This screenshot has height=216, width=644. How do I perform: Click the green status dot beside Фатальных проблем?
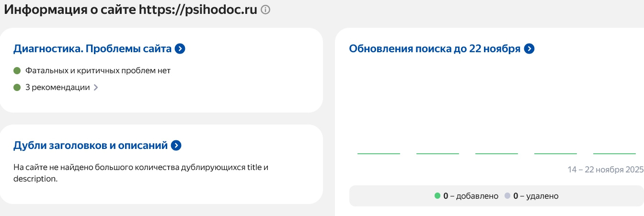pyautogui.click(x=17, y=71)
